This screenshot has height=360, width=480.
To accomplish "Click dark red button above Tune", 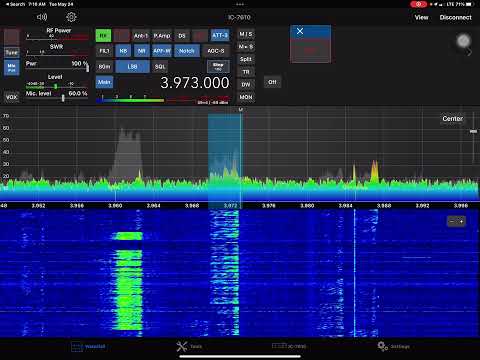I will 12,37.
